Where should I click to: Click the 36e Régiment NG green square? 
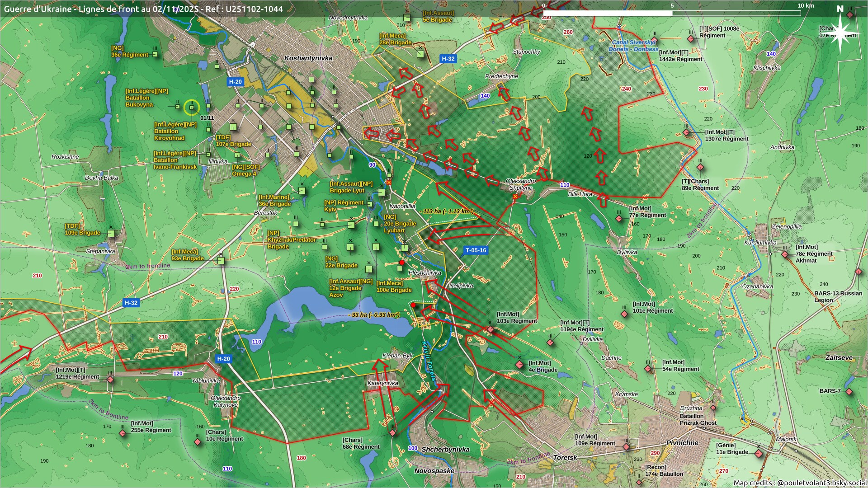click(x=155, y=54)
